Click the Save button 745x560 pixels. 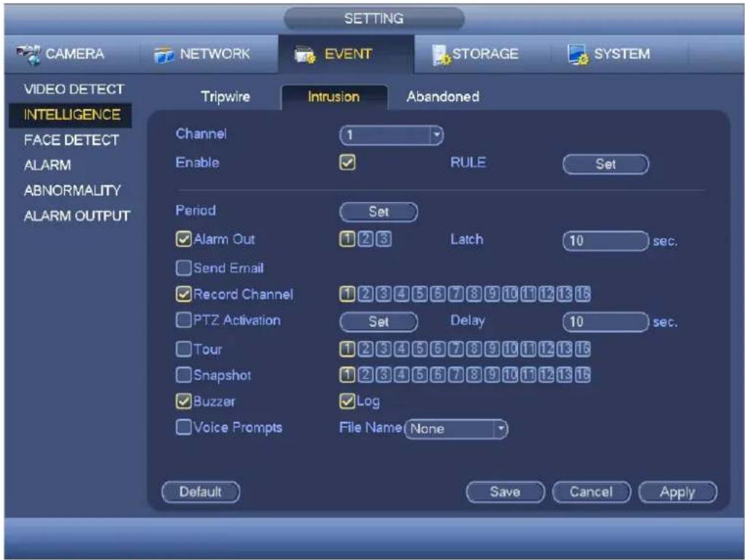(505, 492)
